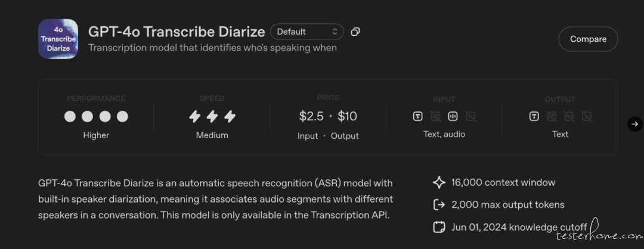The image size is (644, 249).
Task: Click the text input modality icon
Action: coord(418,116)
